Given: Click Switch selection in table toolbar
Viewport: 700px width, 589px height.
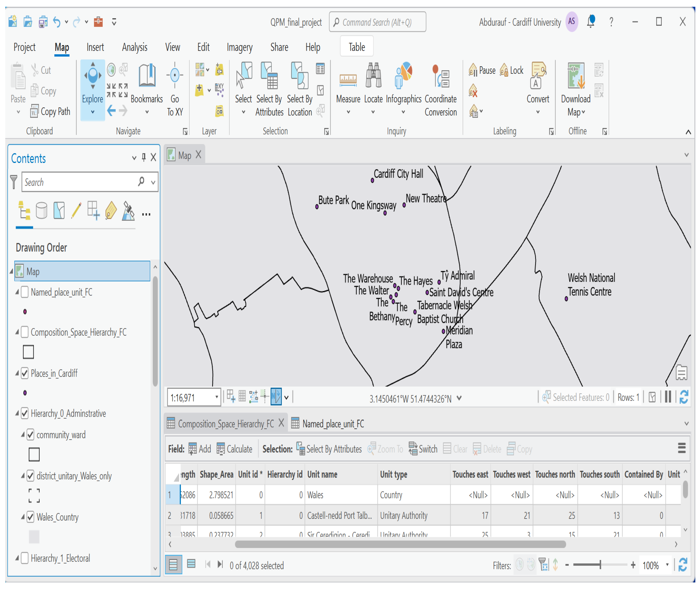Looking at the screenshot, I should 423,449.
